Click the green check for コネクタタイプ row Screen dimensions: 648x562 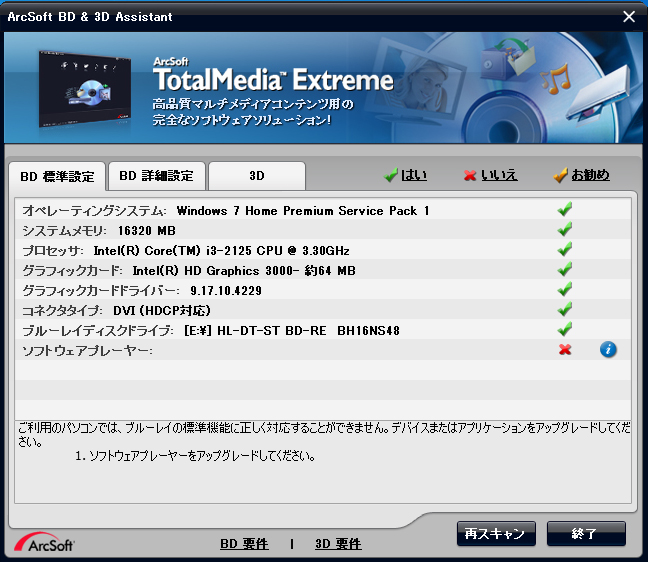click(565, 309)
